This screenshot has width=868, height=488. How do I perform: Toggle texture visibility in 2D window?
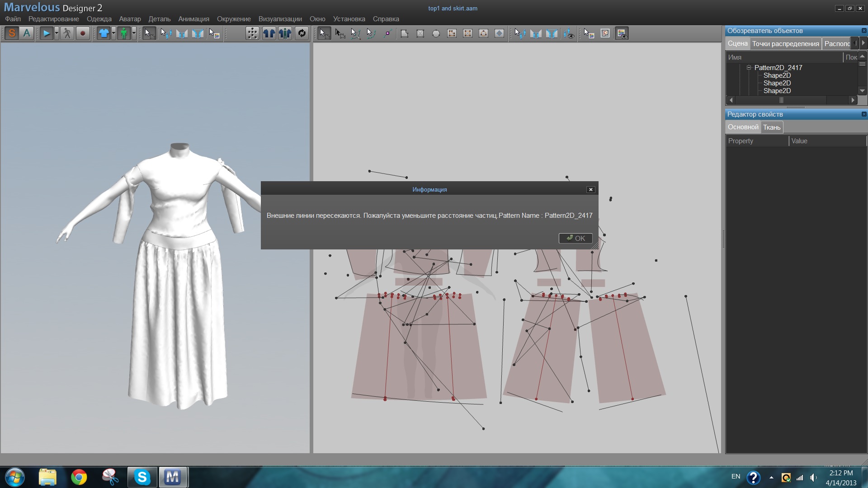622,33
